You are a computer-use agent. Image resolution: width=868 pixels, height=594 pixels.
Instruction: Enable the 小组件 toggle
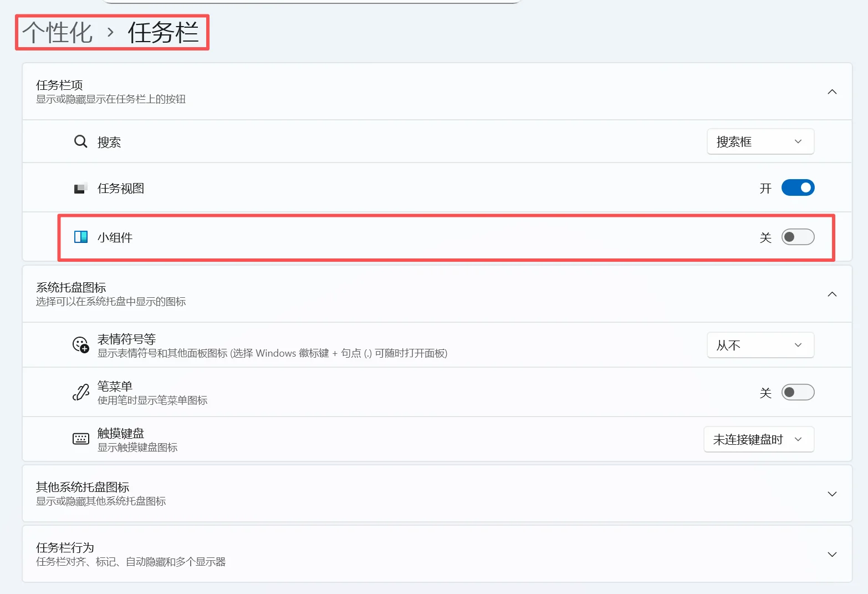pyautogui.click(x=798, y=237)
